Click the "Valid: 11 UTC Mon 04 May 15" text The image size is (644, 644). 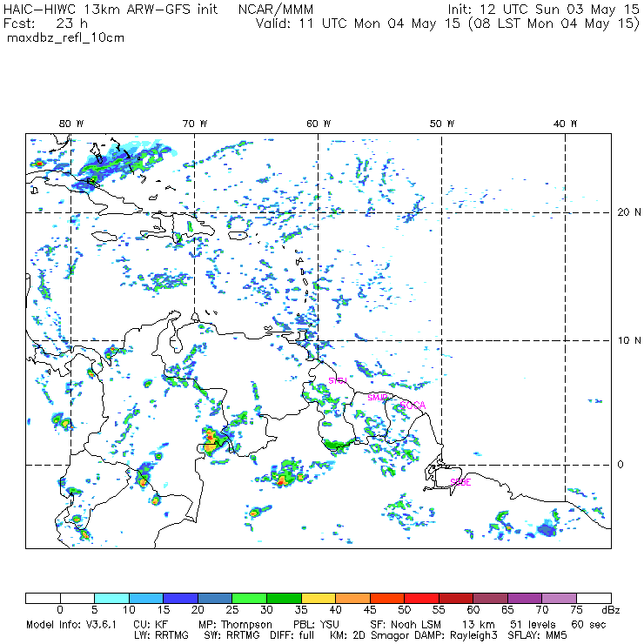[x=358, y=23]
